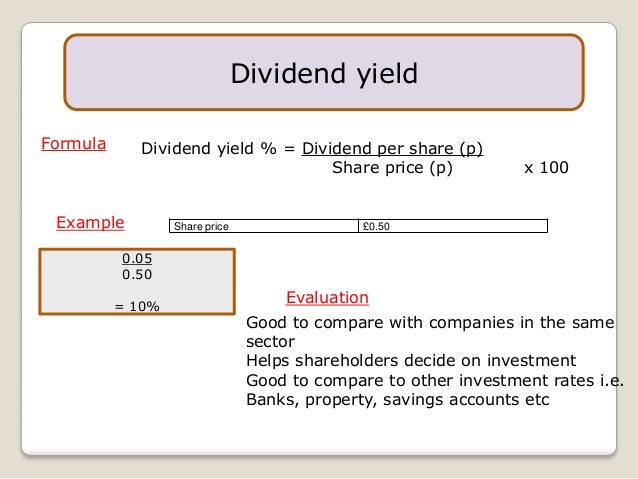Click the Share price table cell
This screenshot has width=638, height=479.
[x=264, y=226]
